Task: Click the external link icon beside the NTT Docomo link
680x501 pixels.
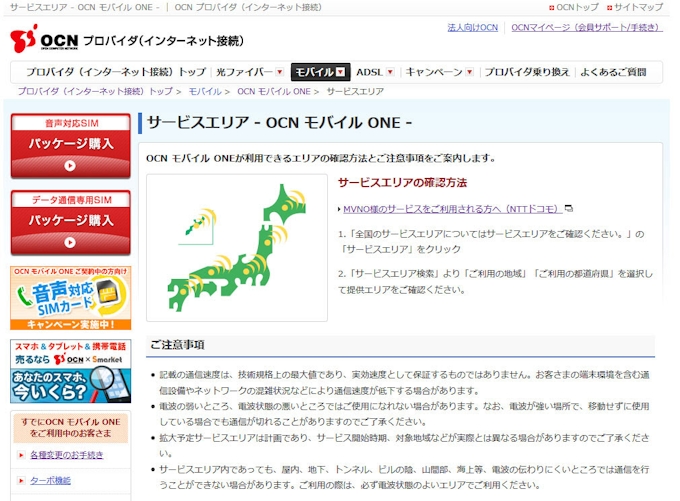Action: coord(569,209)
